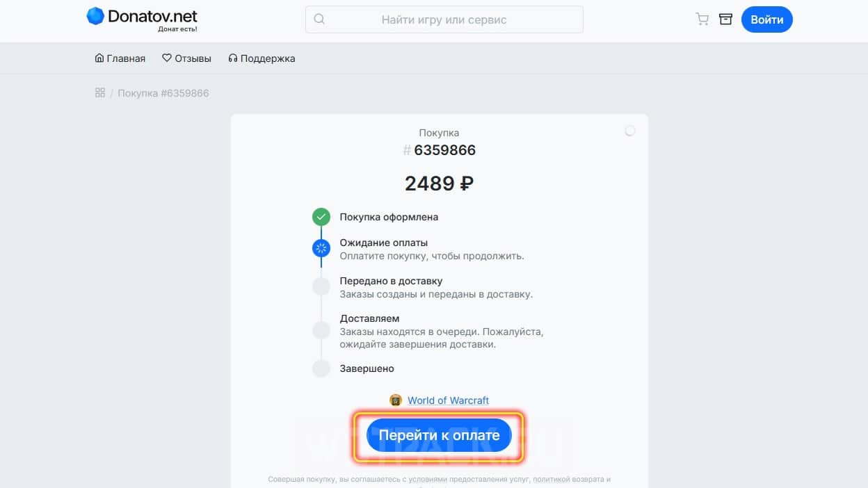Open the Отзывы menu item
Screen dimensions: 868x488
point(186,58)
